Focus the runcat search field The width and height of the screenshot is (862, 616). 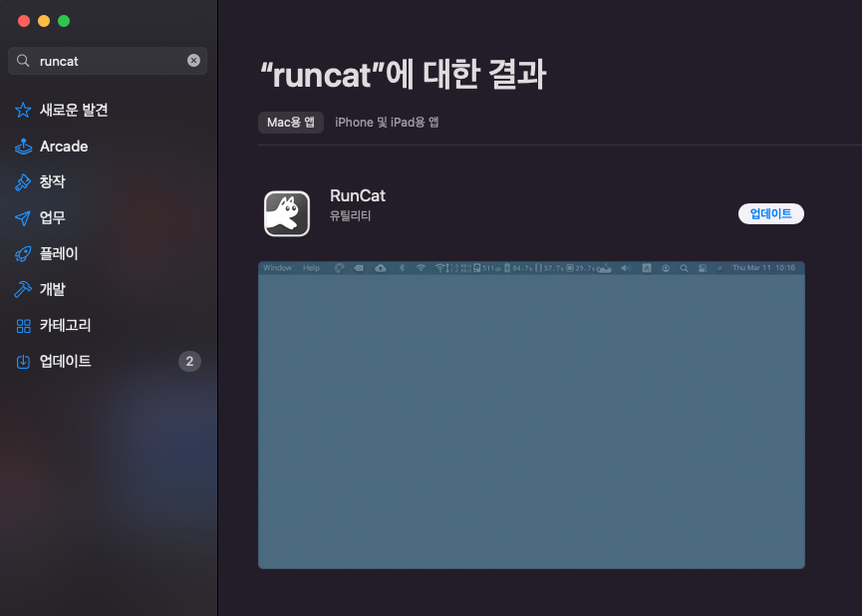point(108,61)
